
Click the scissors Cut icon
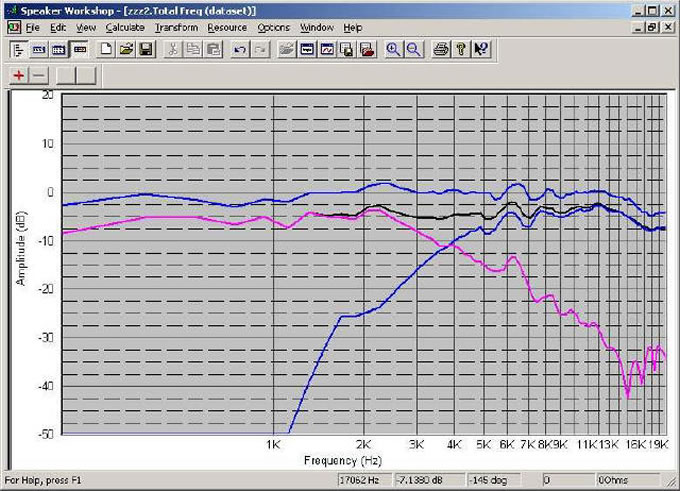tap(173, 49)
